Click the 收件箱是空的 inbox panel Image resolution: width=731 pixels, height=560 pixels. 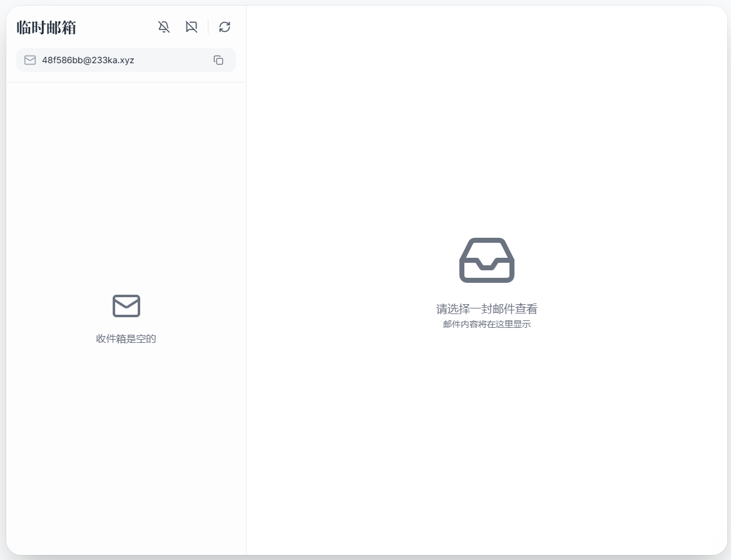pos(126,339)
